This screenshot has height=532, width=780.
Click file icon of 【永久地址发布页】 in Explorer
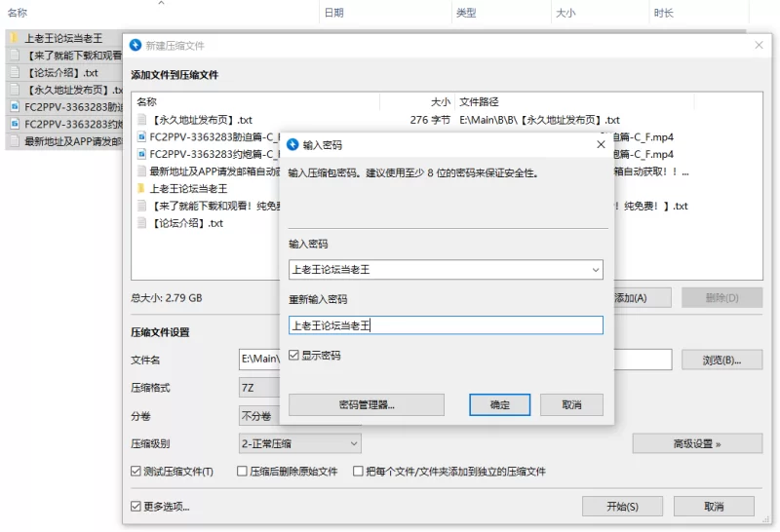point(15,90)
